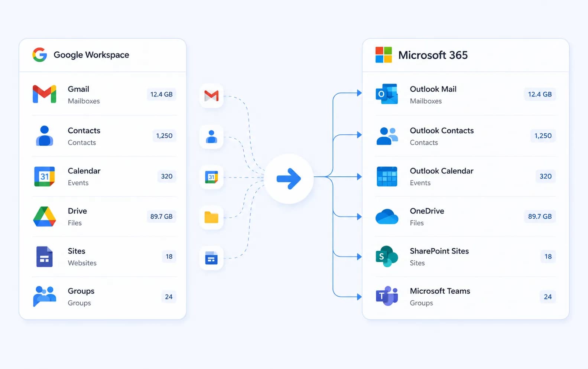The width and height of the screenshot is (588, 369).
Task: Select the Outlook Contacts people icon
Action: click(x=387, y=136)
